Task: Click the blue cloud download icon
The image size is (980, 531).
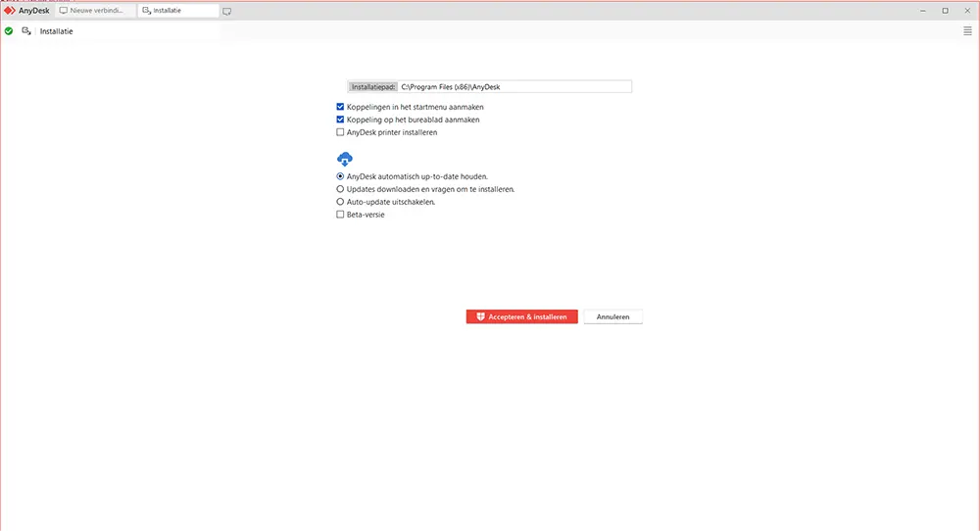Action: tap(344, 159)
